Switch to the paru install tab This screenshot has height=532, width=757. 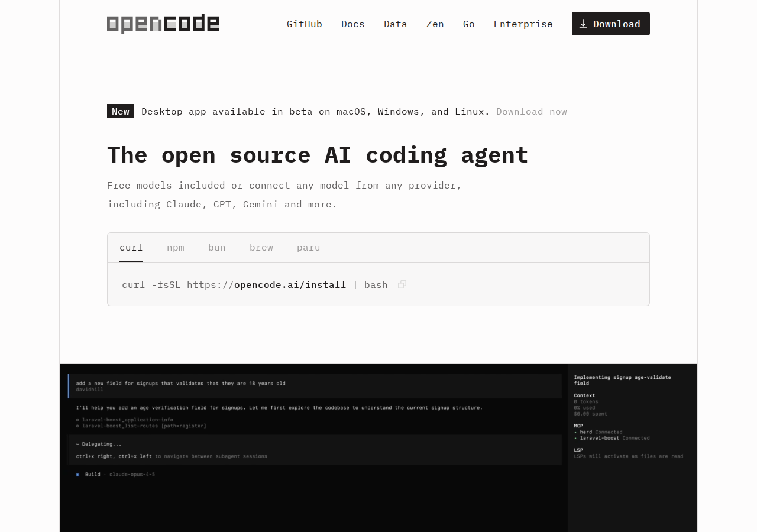[x=309, y=248]
